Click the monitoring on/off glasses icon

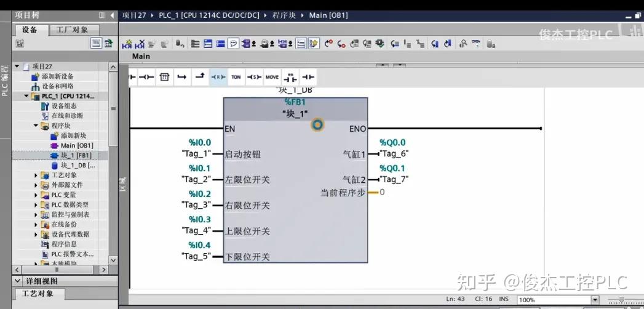476,44
